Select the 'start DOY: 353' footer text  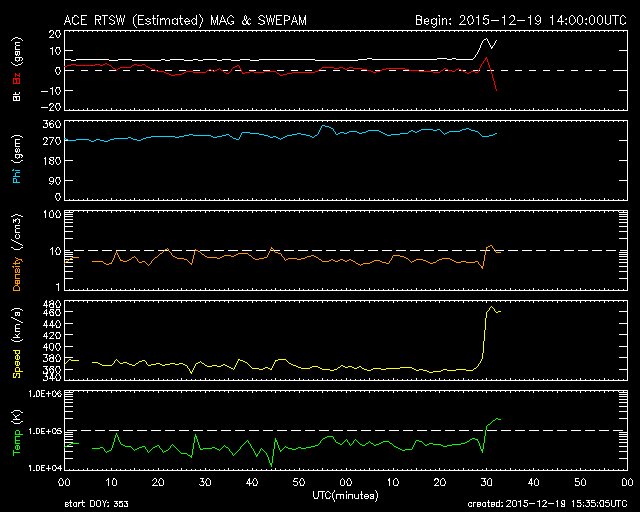tap(96, 504)
